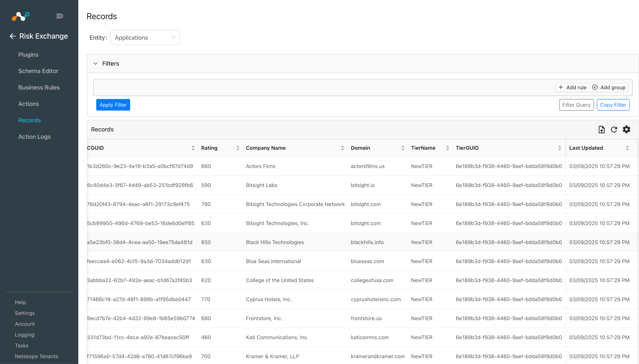Screen dimensions: 639x364
Task: Click NewTIER in the Actors Films row
Action: tap(422, 166)
